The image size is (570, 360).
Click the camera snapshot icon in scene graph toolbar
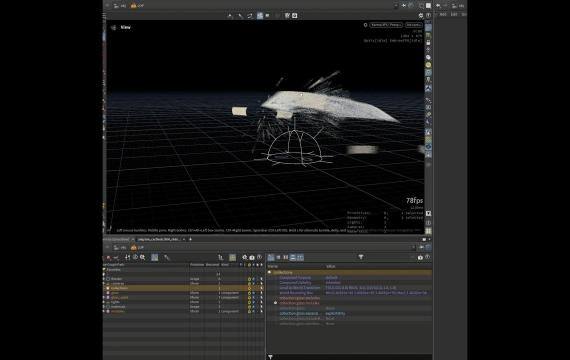tap(252, 257)
